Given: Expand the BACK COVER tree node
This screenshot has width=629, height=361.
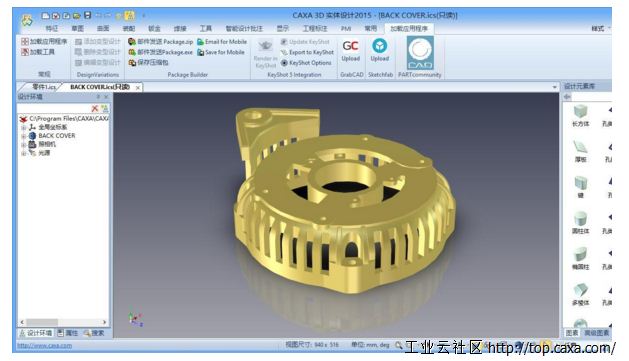Looking at the screenshot, I should point(23,136).
